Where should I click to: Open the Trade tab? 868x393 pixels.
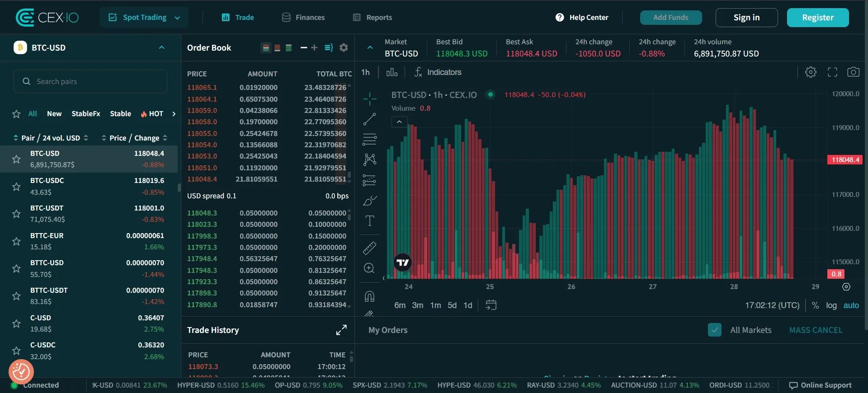coord(238,18)
